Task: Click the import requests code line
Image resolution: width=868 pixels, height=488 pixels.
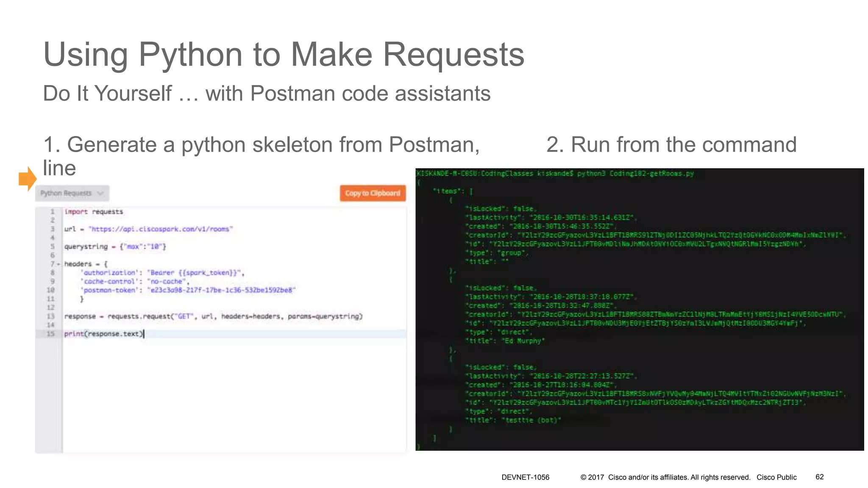Action: pos(94,211)
